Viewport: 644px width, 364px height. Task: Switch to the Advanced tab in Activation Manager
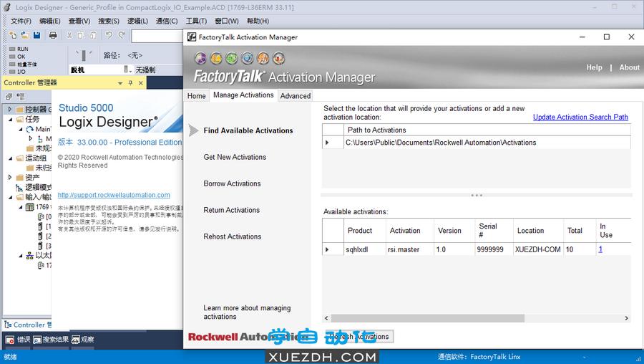pyautogui.click(x=296, y=96)
